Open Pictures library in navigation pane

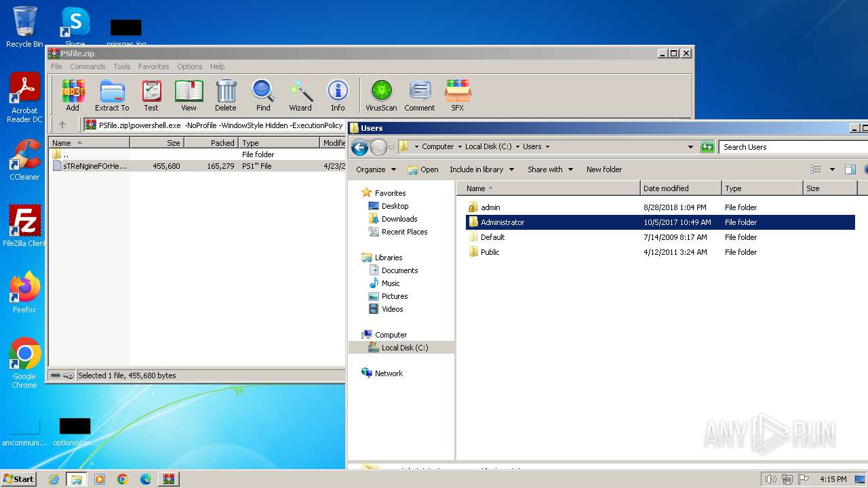coord(395,296)
